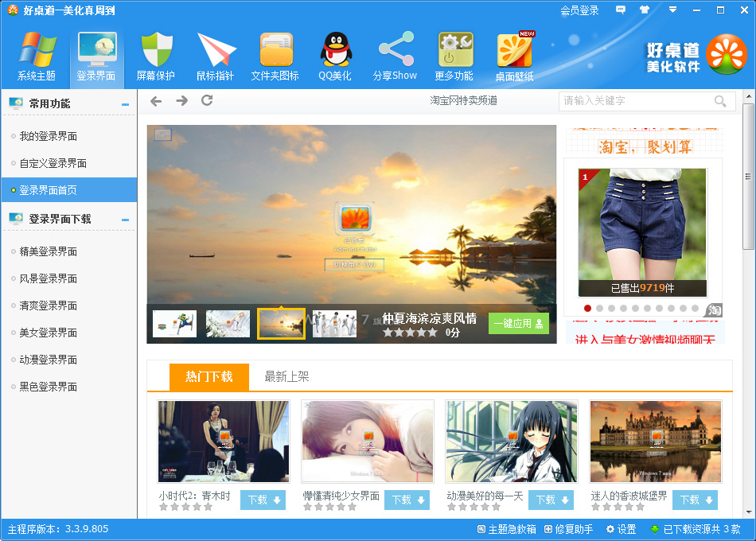Refresh the page with reload icon
This screenshot has height=541, width=756.
[x=208, y=100]
